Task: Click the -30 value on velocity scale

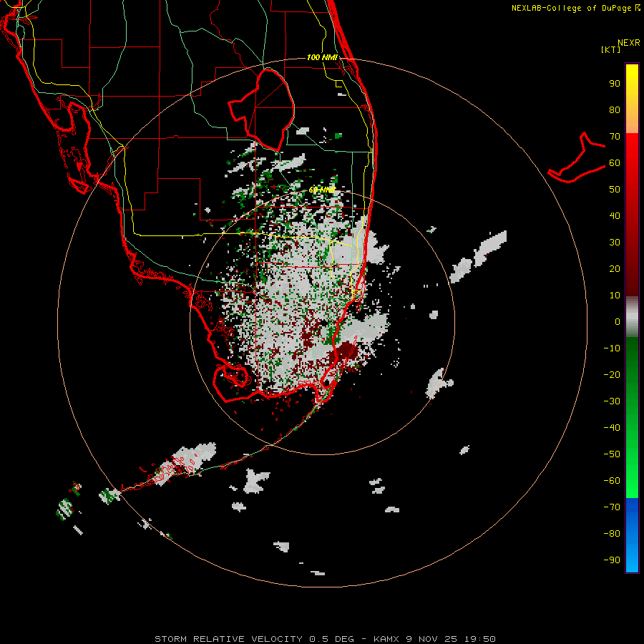Action: [612, 401]
